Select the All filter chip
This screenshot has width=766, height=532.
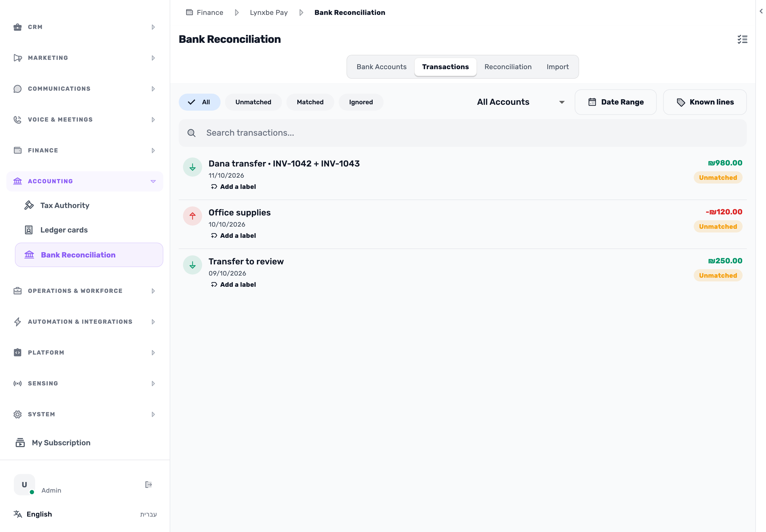coord(199,102)
